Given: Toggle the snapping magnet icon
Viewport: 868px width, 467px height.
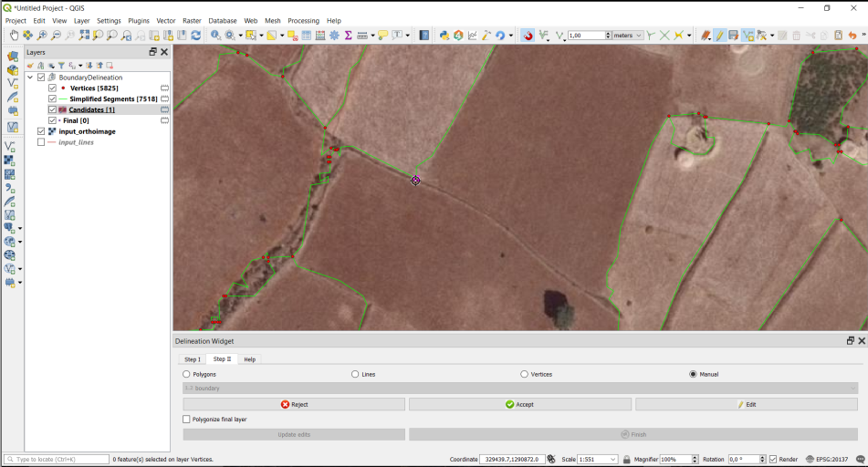Looking at the screenshot, I should pyautogui.click(x=528, y=36).
